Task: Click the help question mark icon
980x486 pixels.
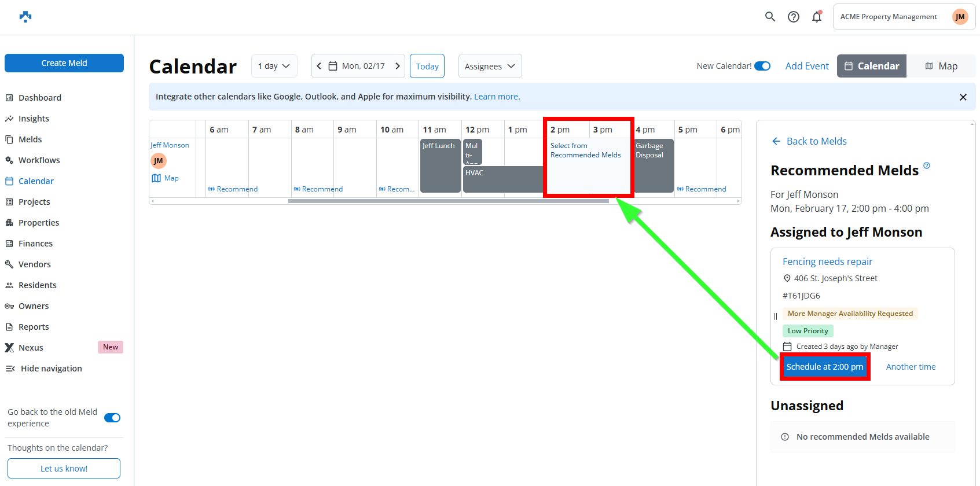Action: click(x=794, y=17)
